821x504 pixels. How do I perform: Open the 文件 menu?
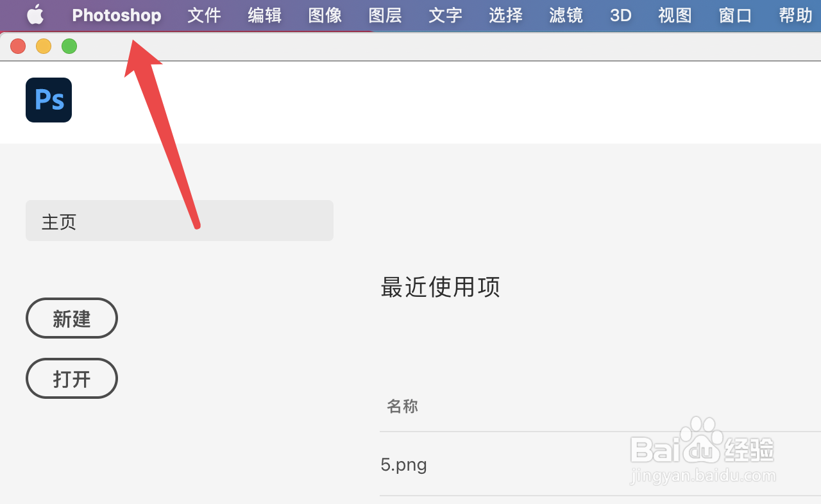tap(204, 15)
